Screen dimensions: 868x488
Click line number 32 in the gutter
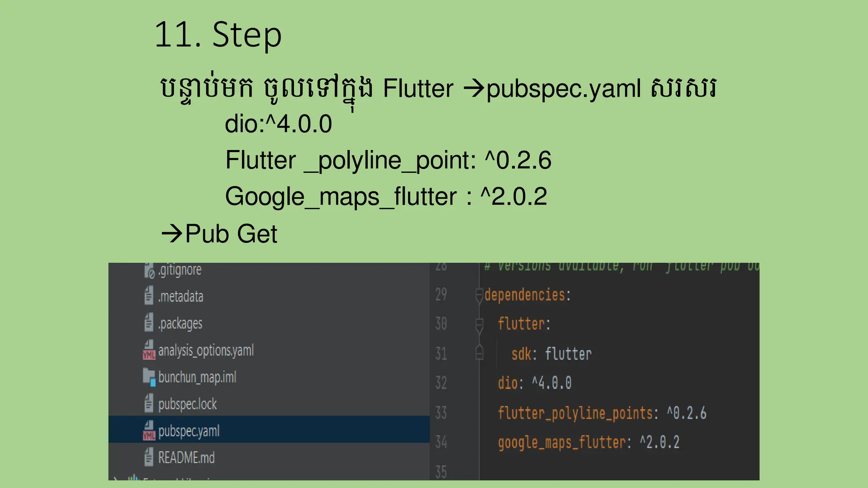click(441, 383)
